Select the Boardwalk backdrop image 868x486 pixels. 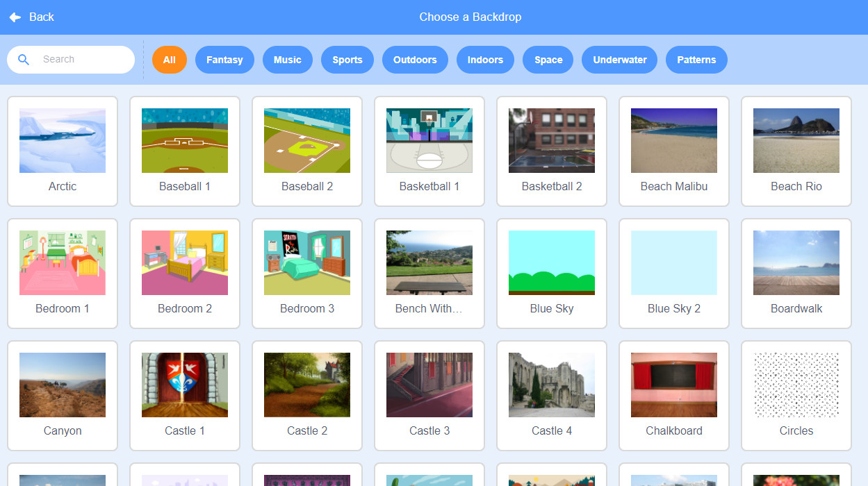point(796,262)
